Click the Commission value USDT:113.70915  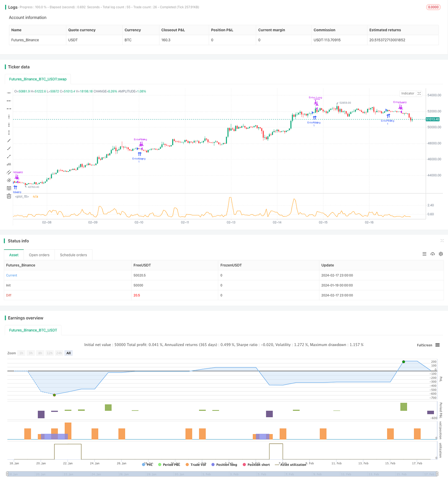coord(327,40)
